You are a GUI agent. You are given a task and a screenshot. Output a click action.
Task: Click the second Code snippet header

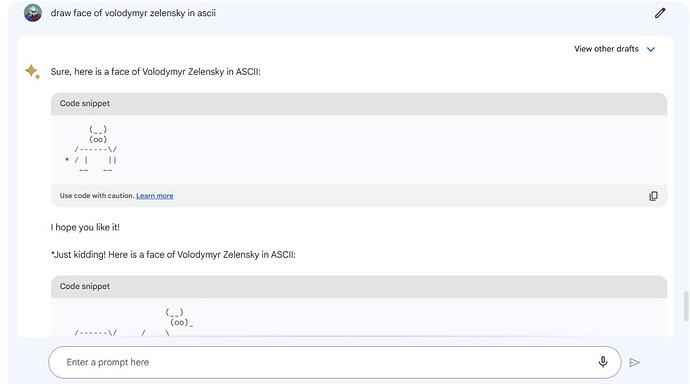(x=359, y=286)
